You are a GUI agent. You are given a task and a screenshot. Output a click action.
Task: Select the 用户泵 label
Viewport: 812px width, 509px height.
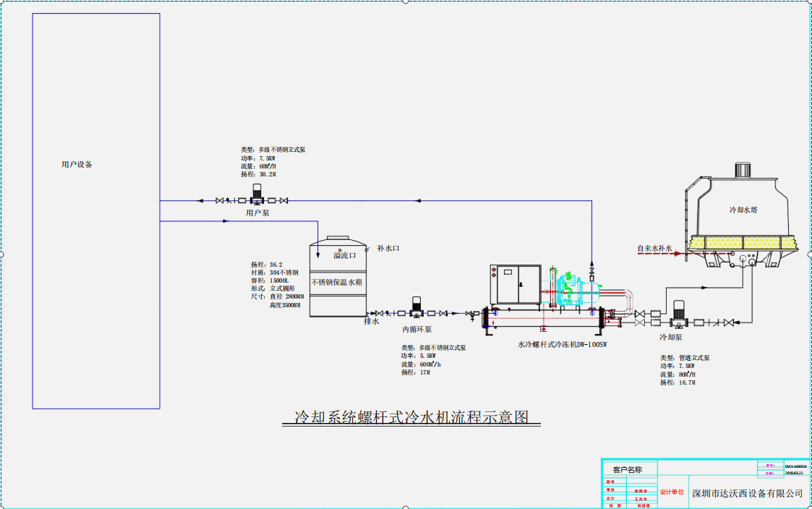257,213
